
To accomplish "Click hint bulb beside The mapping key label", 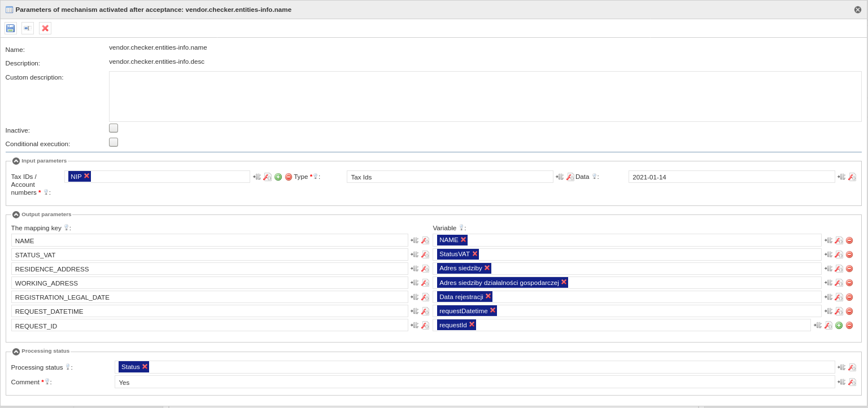I will [66, 227].
